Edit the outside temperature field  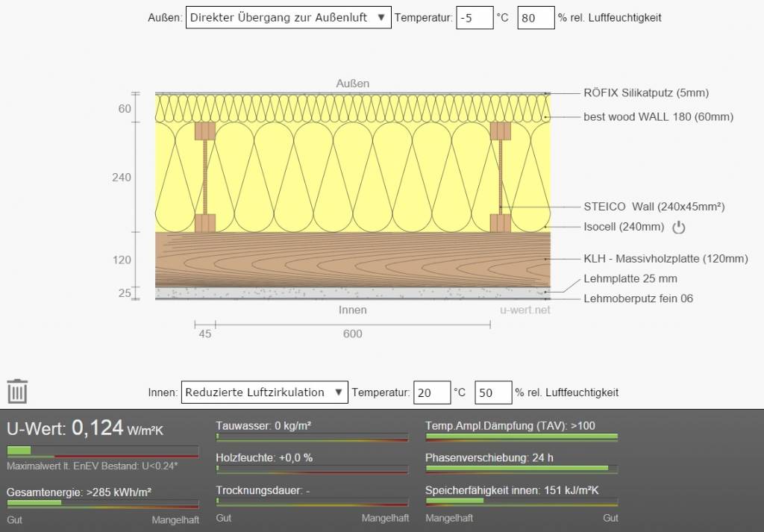[475, 18]
